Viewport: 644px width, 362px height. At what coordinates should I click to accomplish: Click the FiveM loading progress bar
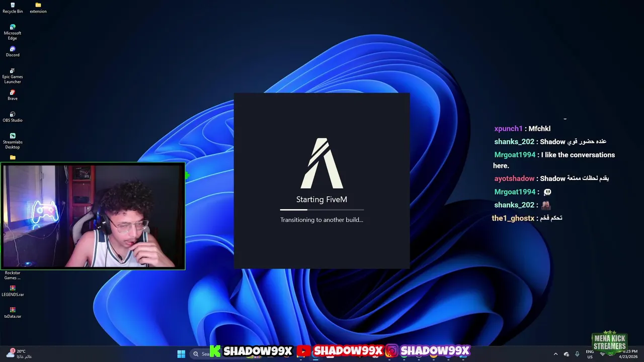click(322, 210)
